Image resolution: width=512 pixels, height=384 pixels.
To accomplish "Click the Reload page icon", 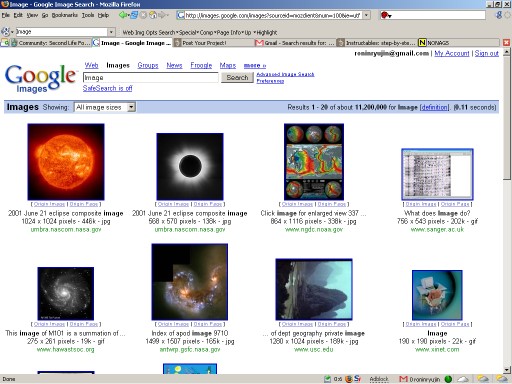I will point(134,15).
